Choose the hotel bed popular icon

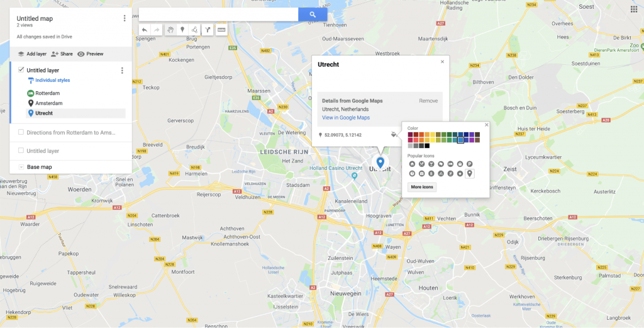(x=450, y=164)
